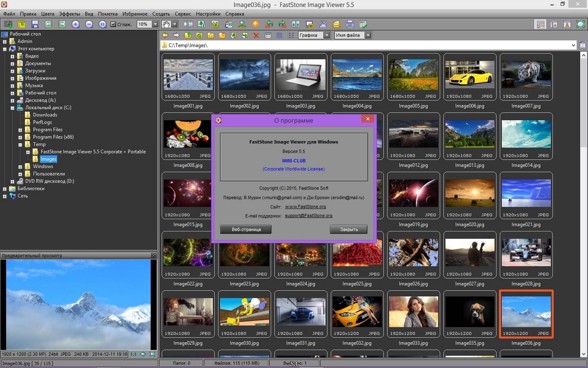Screen dimensions: 588x368
Task: Select the Image007.jpg white tiger thumbnail
Action: coord(526,77)
